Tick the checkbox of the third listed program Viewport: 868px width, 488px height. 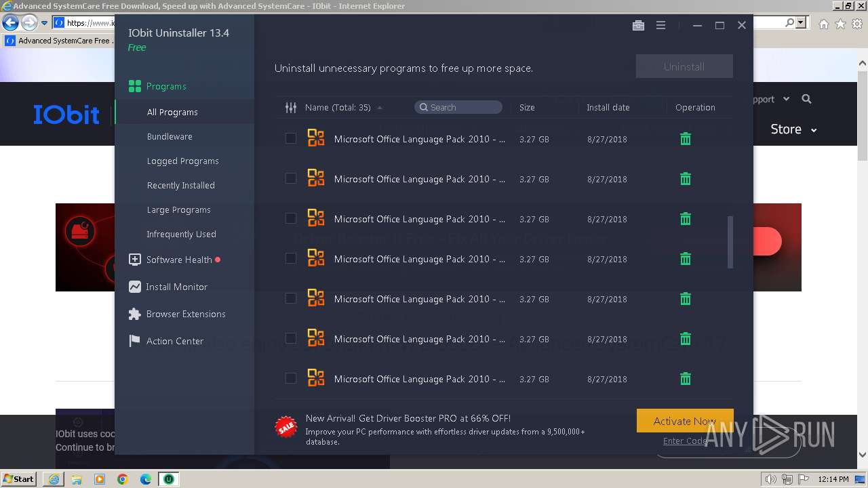click(291, 218)
